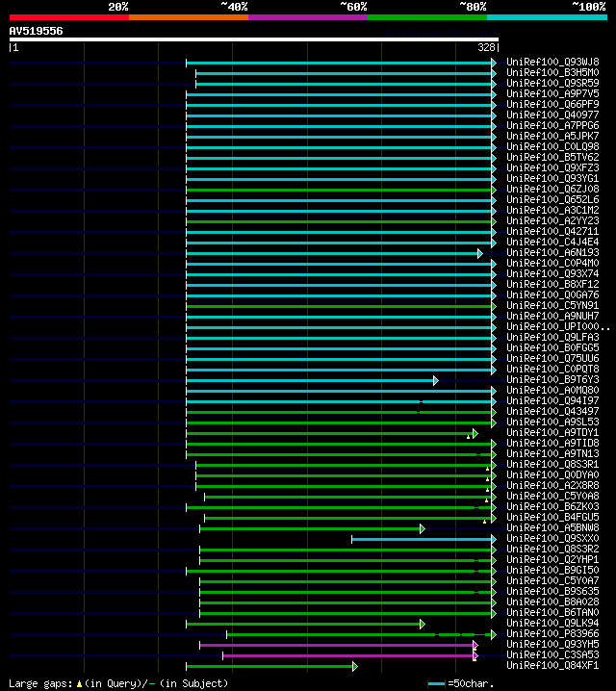Screen dimensions: 616x691
Task: Open the UniRef100_Q8S3R1 hit
Action: (552, 464)
